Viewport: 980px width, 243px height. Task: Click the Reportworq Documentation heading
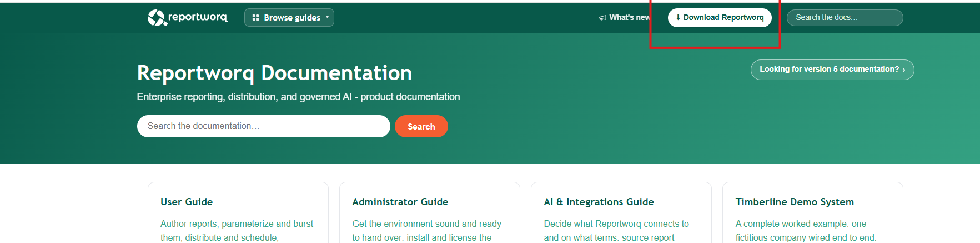(x=274, y=73)
